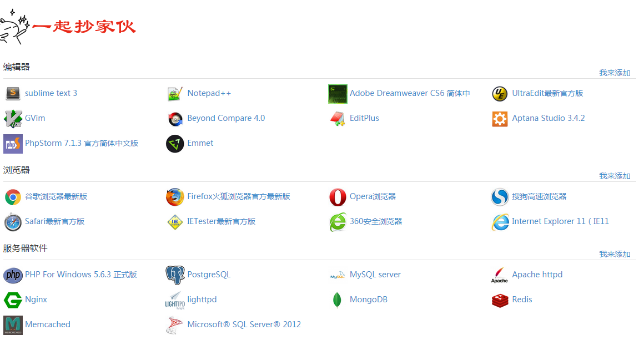Open the Notepad++ link
The width and height of the screenshot is (644, 340).
[209, 93]
